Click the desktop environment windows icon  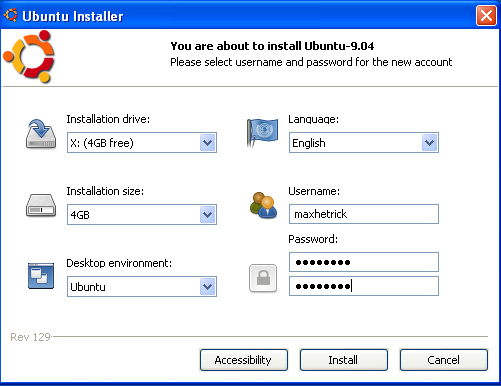[x=41, y=276]
